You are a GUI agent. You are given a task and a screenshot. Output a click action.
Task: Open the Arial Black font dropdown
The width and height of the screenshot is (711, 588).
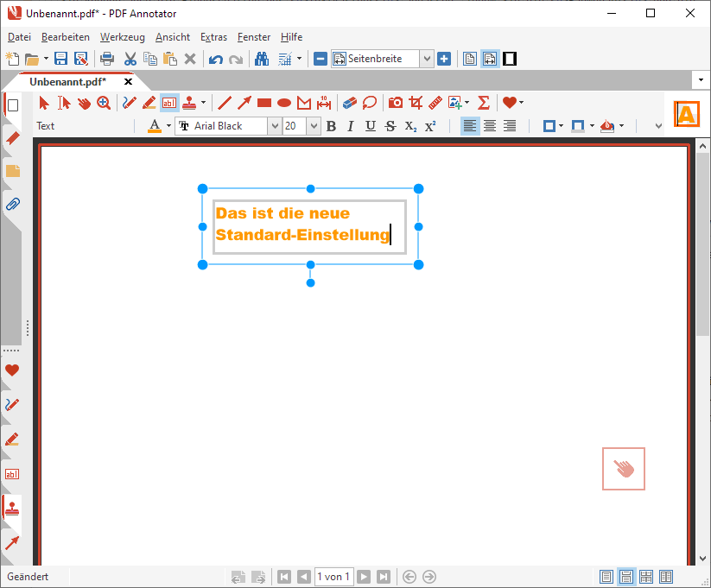point(275,126)
